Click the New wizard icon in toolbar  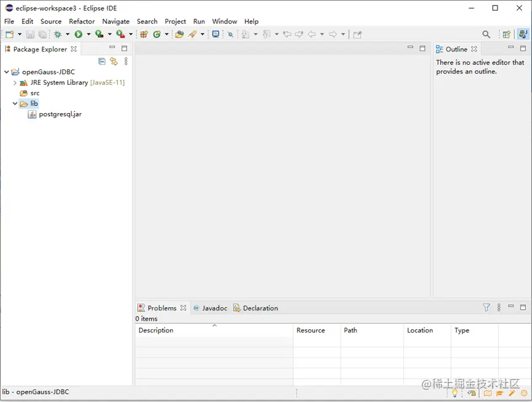pos(9,34)
